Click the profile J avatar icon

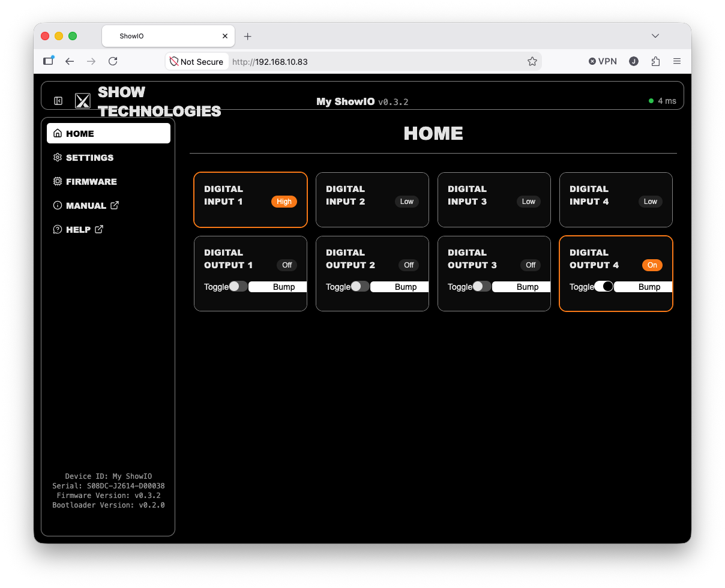[x=634, y=61]
